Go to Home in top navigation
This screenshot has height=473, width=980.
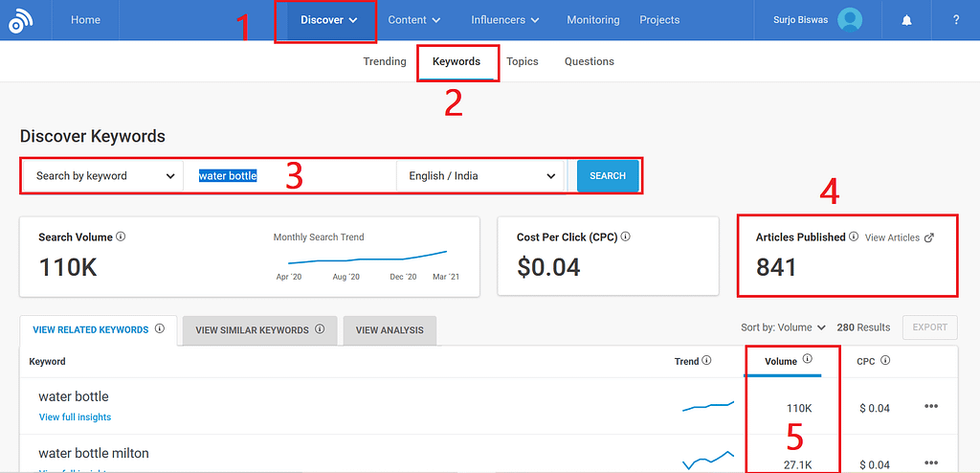[x=85, y=20]
